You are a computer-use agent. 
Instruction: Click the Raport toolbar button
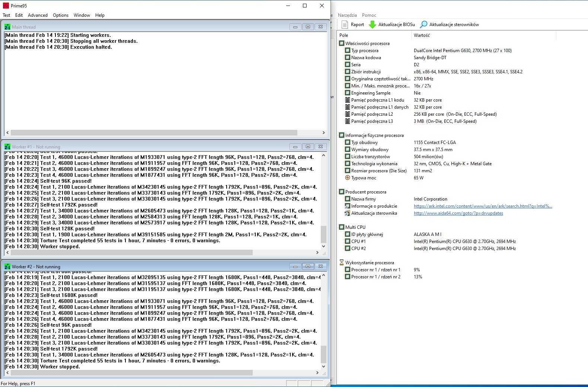tap(352, 25)
